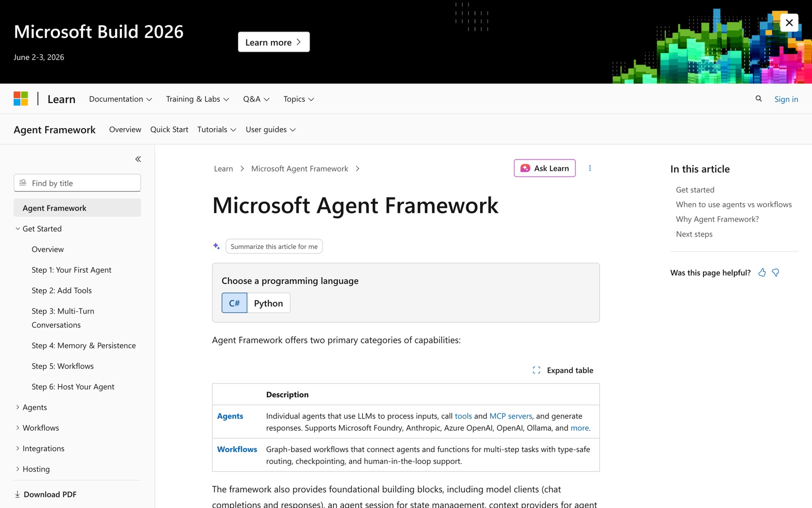
Task: Click the Learn site title
Action: pos(61,99)
